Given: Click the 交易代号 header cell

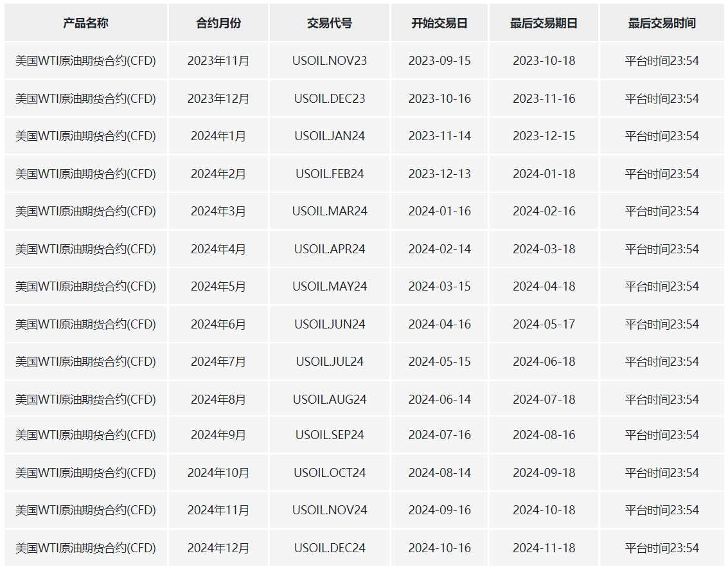Looking at the screenshot, I should coord(330,22).
